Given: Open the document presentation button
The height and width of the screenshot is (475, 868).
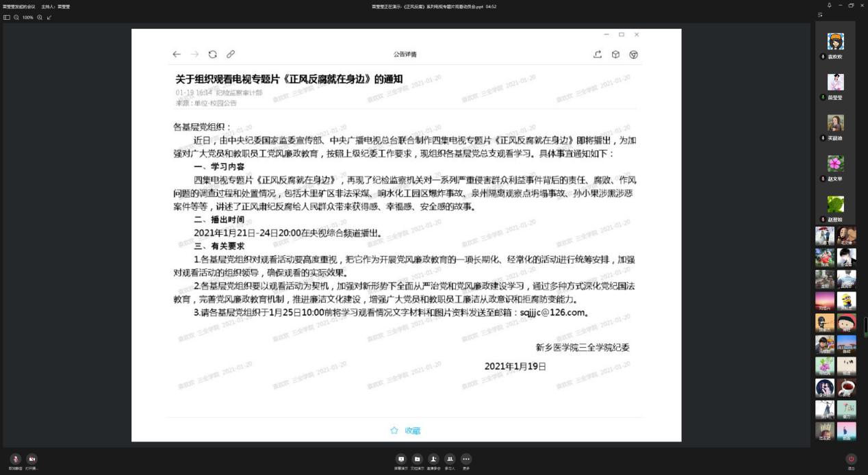Looking at the screenshot, I should tap(417, 459).
